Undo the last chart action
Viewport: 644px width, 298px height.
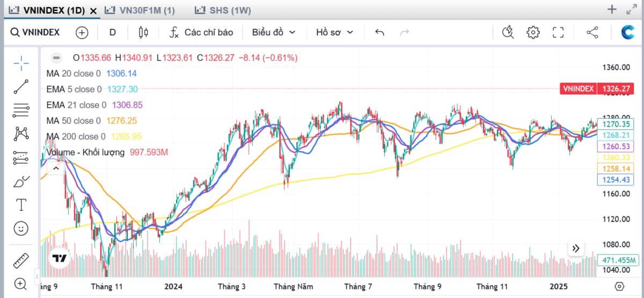point(379,32)
